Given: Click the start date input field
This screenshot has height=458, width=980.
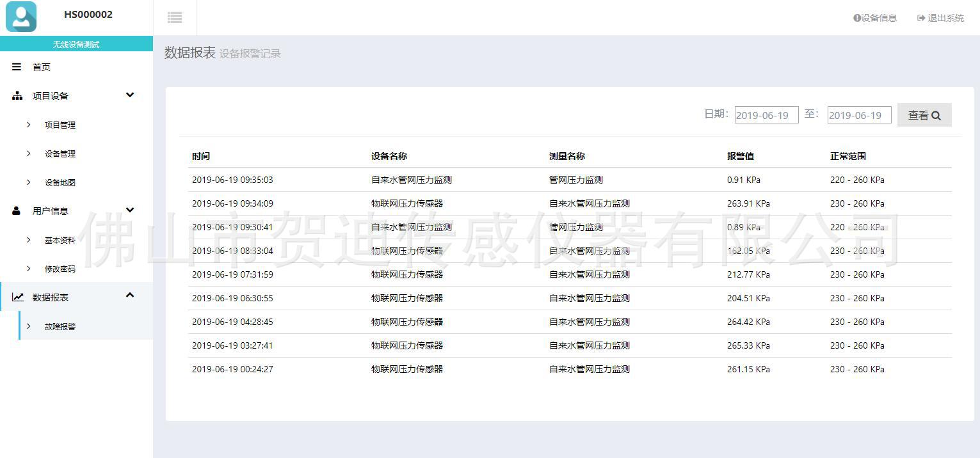Looking at the screenshot, I should point(766,115).
